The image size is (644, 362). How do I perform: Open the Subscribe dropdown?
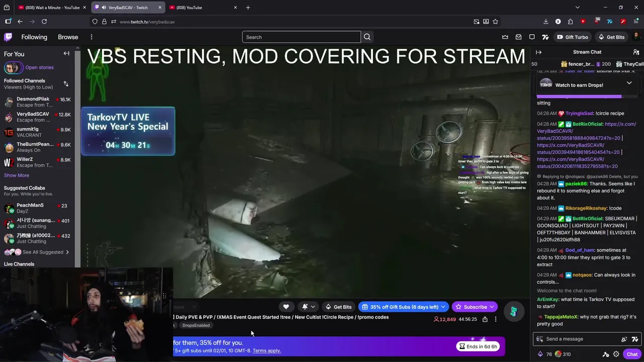(x=475, y=307)
